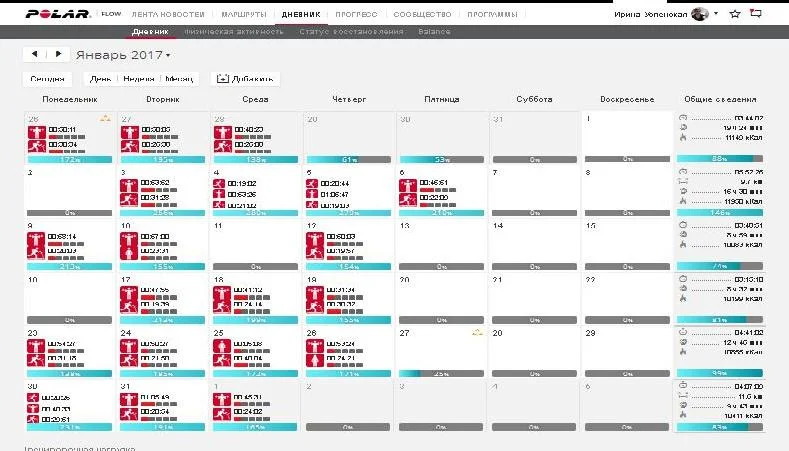Open the second workout icon on January 24

(129, 360)
